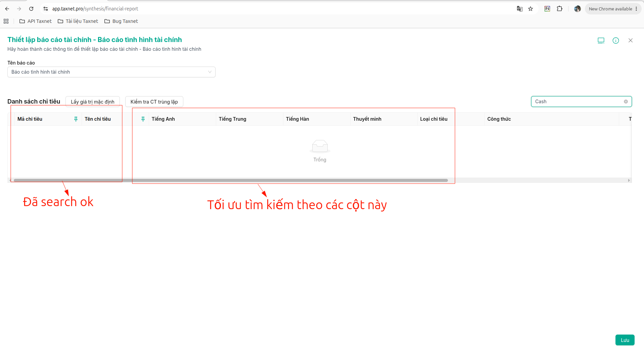Open the info icon in header
The width and height of the screenshot is (644, 348).
[x=616, y=40]
